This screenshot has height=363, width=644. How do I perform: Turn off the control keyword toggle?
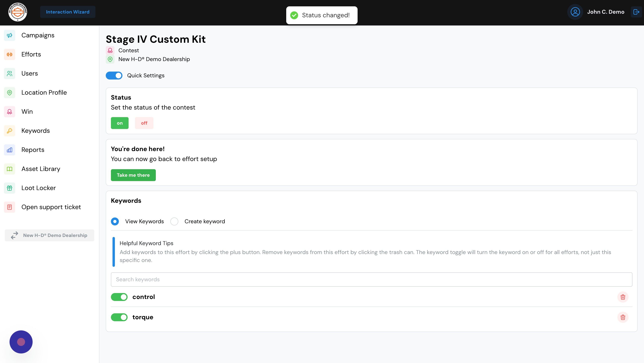[x=119, y=297]
